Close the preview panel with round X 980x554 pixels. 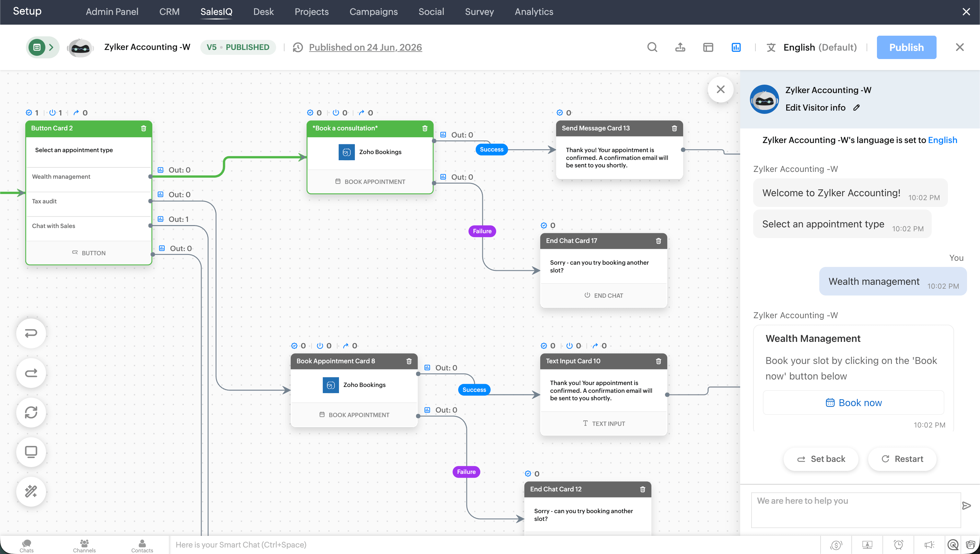(x=720, y=90)
